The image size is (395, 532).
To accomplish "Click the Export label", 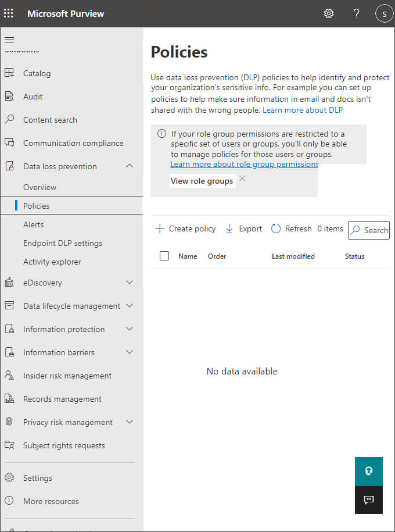I will 250,228.
